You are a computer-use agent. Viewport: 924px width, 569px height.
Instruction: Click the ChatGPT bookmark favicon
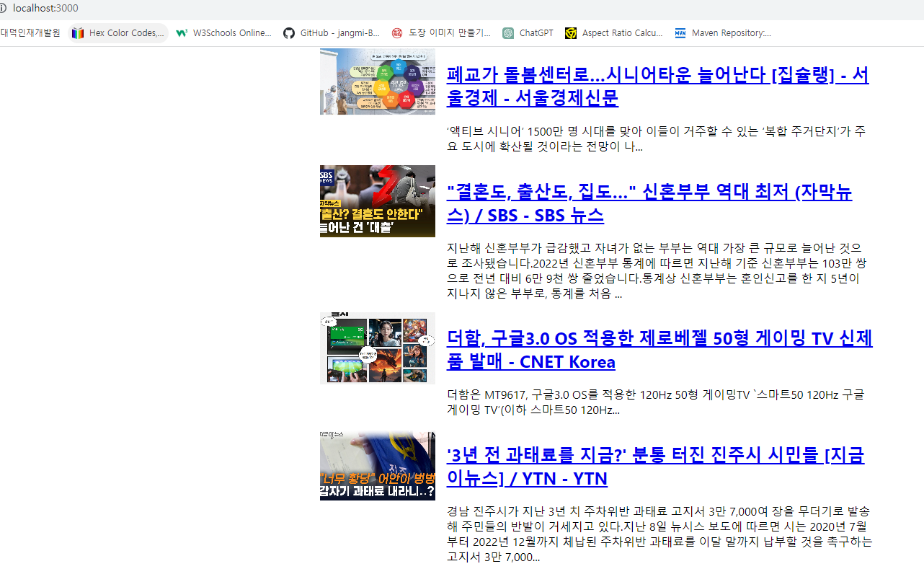[x=508, y=33]
